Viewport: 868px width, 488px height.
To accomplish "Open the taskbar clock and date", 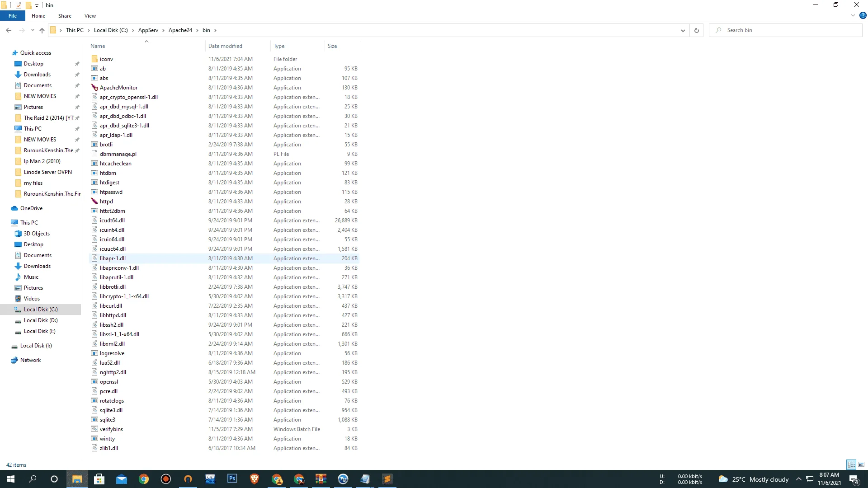I will pos(829,479).
